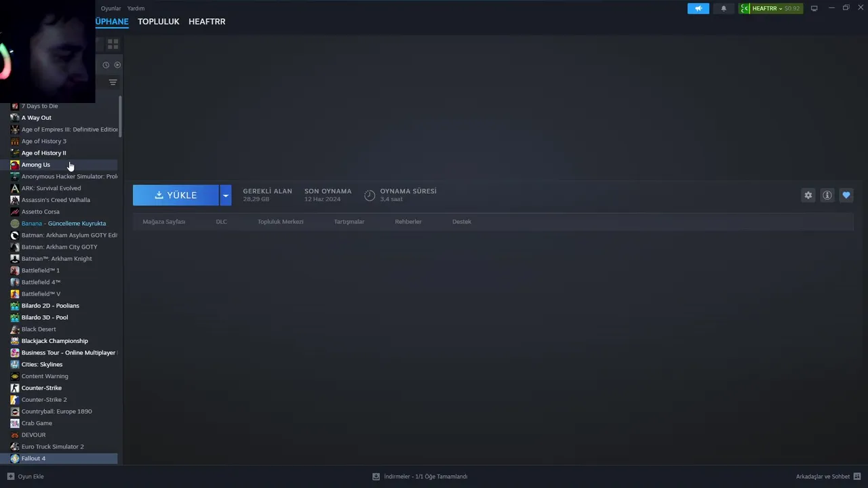Show game info icon
The image size is (868, 488).
[x=827, y=195]
